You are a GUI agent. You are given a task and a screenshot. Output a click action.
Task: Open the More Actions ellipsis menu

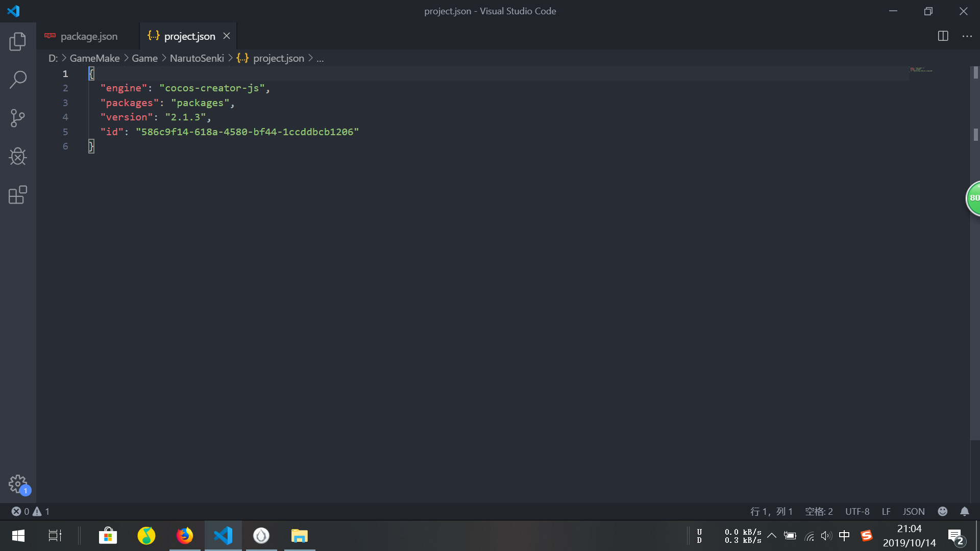[967, 36]
